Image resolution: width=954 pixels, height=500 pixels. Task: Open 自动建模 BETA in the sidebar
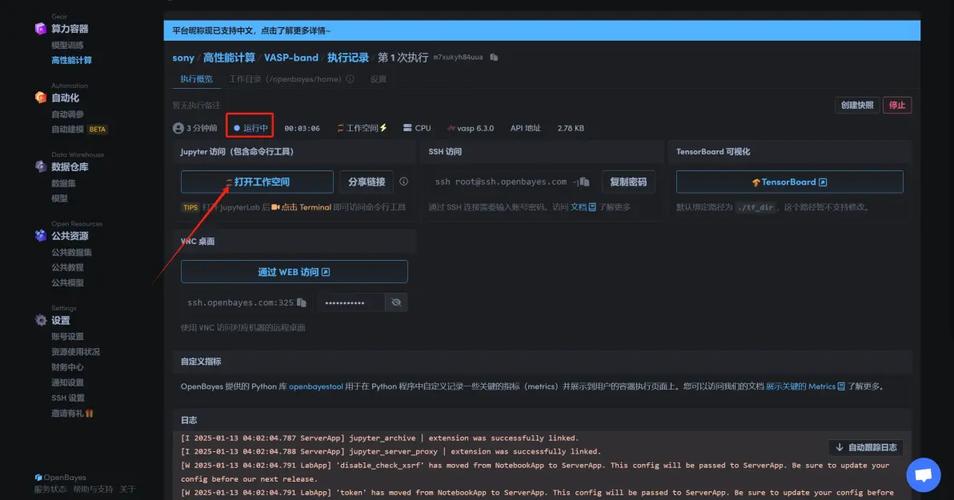pyautogui.click(x=79, y=129)
